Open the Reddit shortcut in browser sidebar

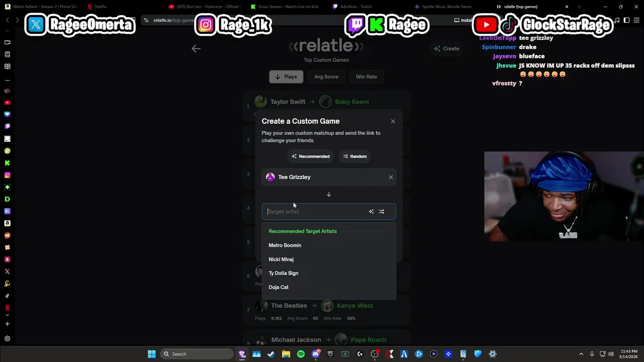click(x=7, y=235)
